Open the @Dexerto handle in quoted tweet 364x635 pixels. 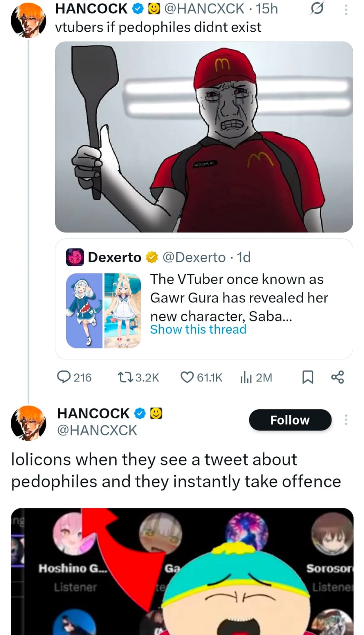click(194, 257)
